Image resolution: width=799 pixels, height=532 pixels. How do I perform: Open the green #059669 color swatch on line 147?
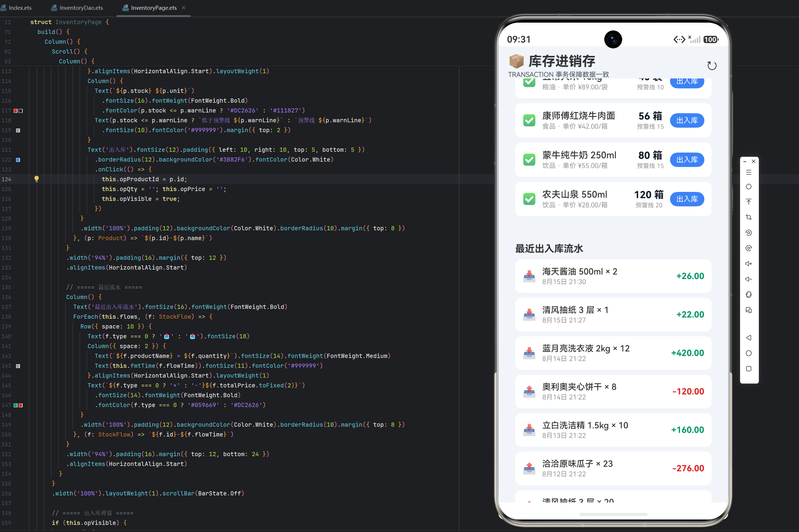(15, 405)
